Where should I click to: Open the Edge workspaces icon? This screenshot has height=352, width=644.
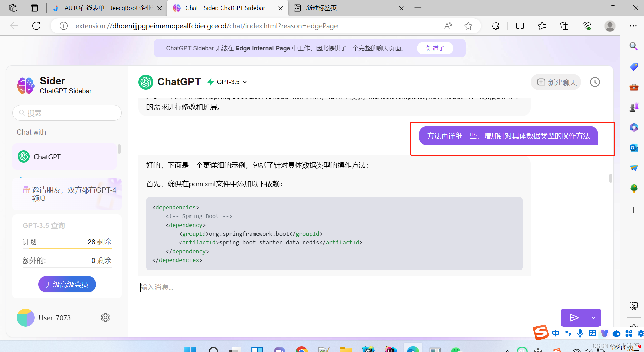click(x=13, y=8)
